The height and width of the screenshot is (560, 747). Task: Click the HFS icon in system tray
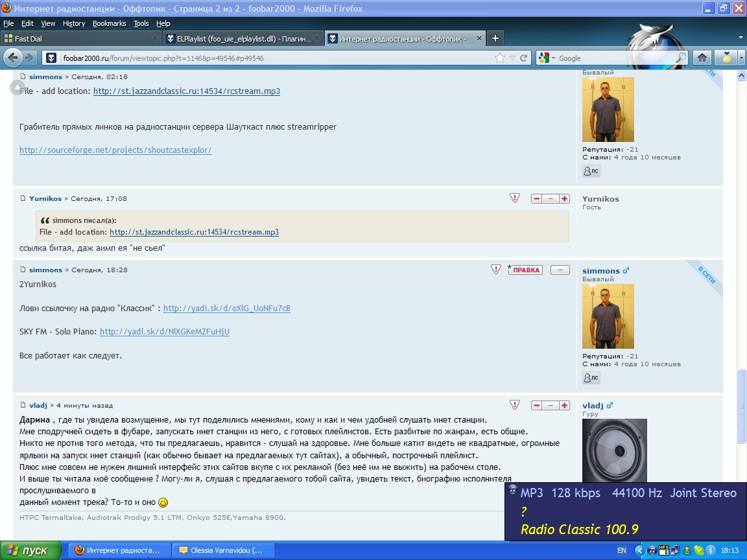tap(663, 550)
